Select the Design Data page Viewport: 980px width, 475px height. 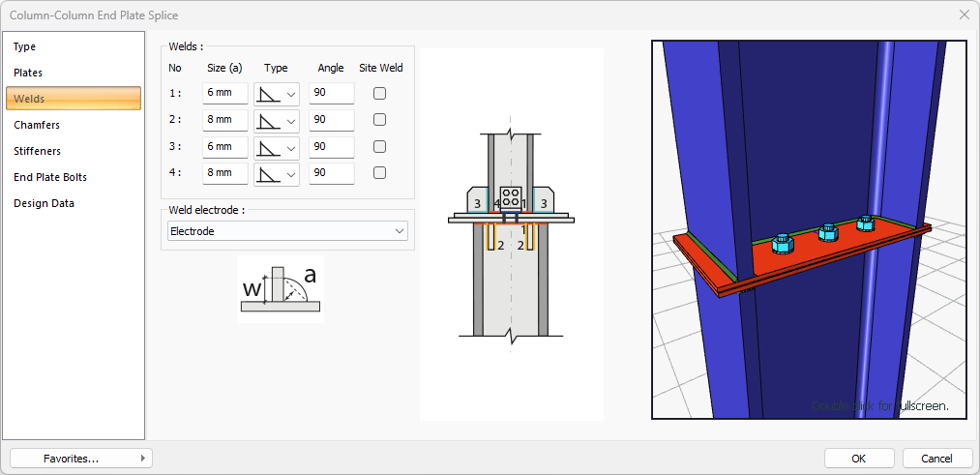coord(44,203)
